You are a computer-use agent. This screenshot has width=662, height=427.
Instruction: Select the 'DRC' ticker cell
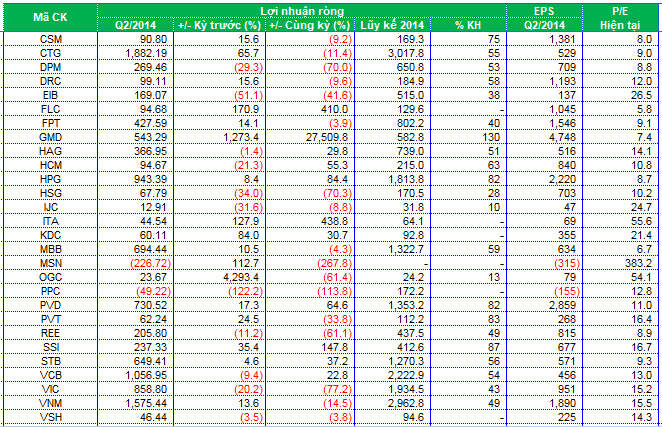tap(50, 81)
